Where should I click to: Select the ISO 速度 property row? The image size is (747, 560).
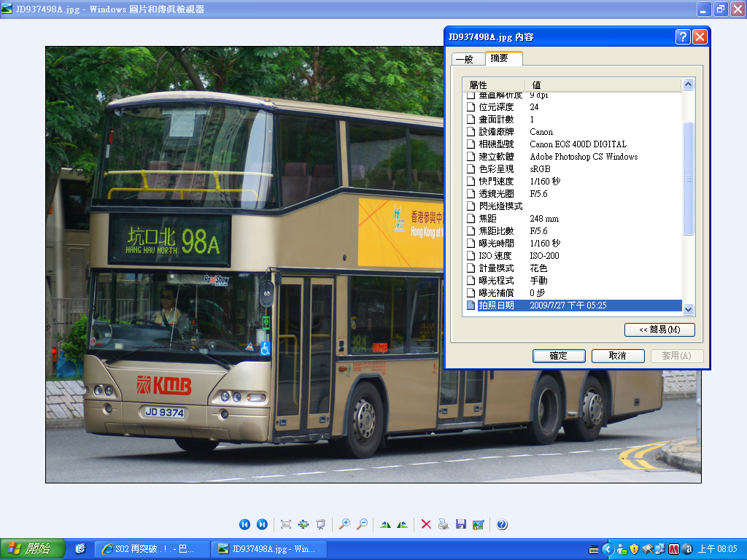(x=573, y=256)
